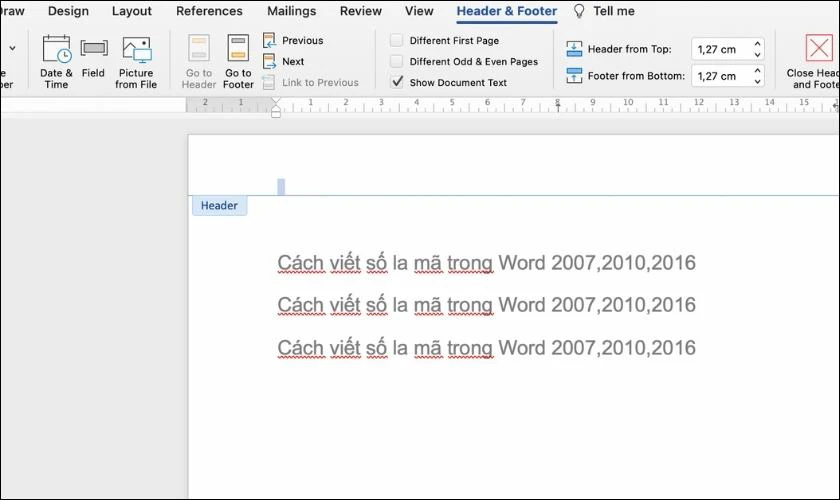Viewport: 840px width, 500px height.
Task: Uncheck Show Document Text
Action: [x=397, y=82]
